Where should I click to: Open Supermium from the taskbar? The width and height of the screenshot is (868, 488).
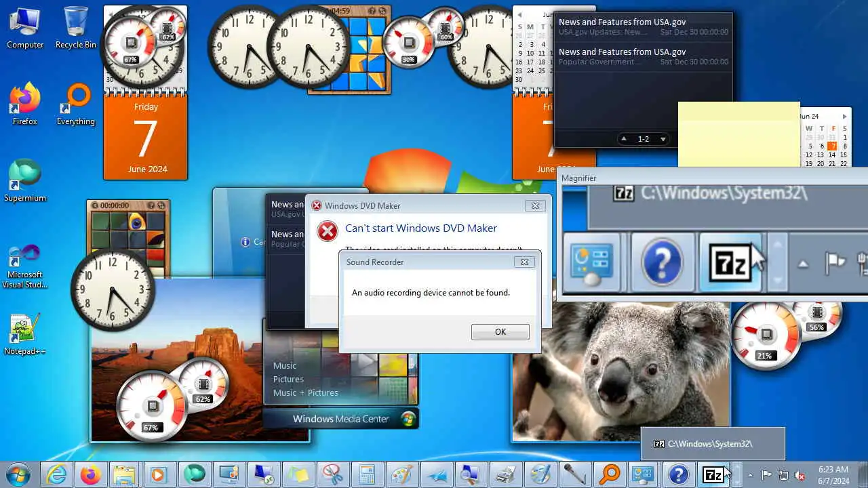pos(195,475)
